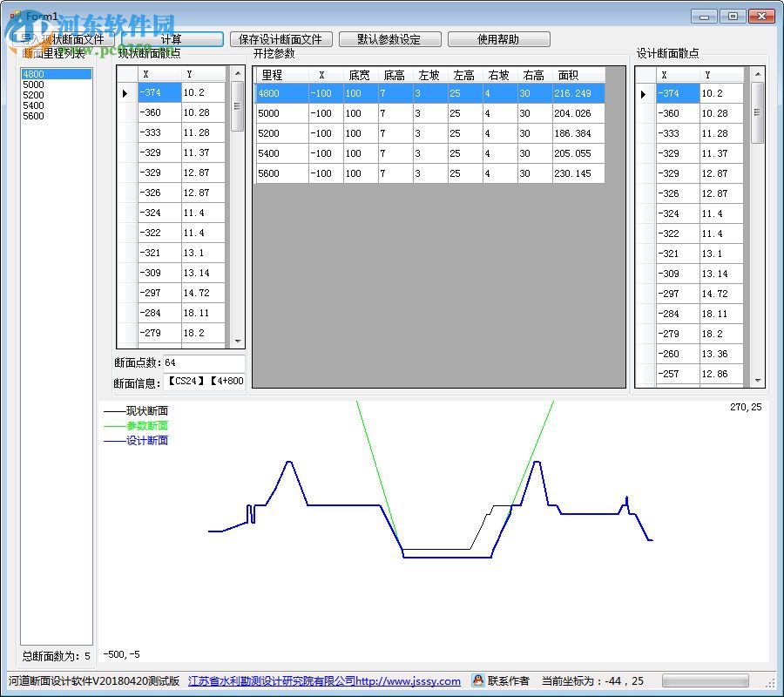This screenshot has height=697, width=784.
Task: Click down arrow of 设计断面散点 scrollbar
Action: pyautogui.click(x=757, y=380)
